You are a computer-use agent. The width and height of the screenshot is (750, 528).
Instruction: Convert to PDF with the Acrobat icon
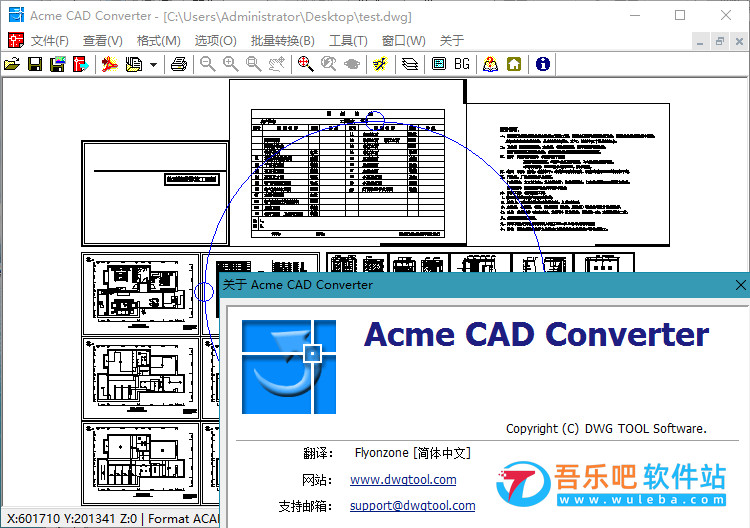pos(110,64)
